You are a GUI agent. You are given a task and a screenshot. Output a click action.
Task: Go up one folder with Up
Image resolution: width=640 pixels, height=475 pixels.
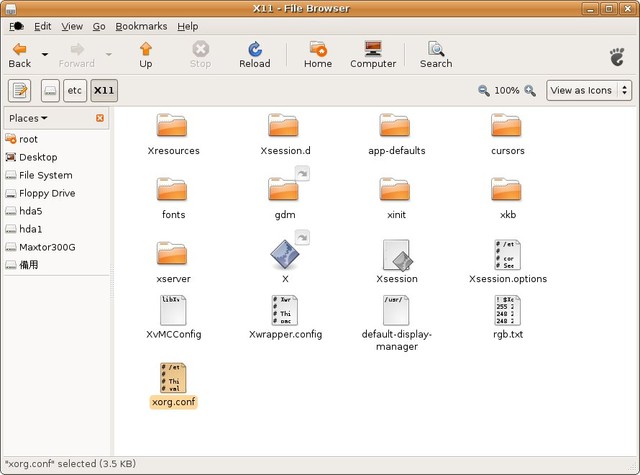pos(146,55)
